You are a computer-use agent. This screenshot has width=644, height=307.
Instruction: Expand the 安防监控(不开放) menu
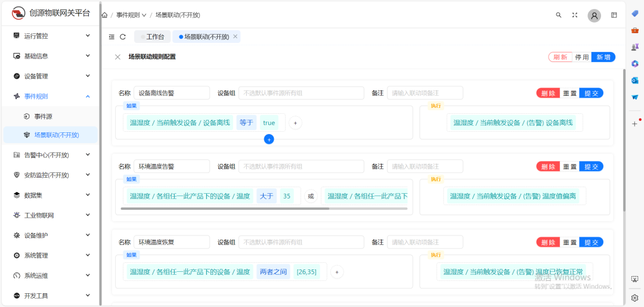(x=51, y=175)
